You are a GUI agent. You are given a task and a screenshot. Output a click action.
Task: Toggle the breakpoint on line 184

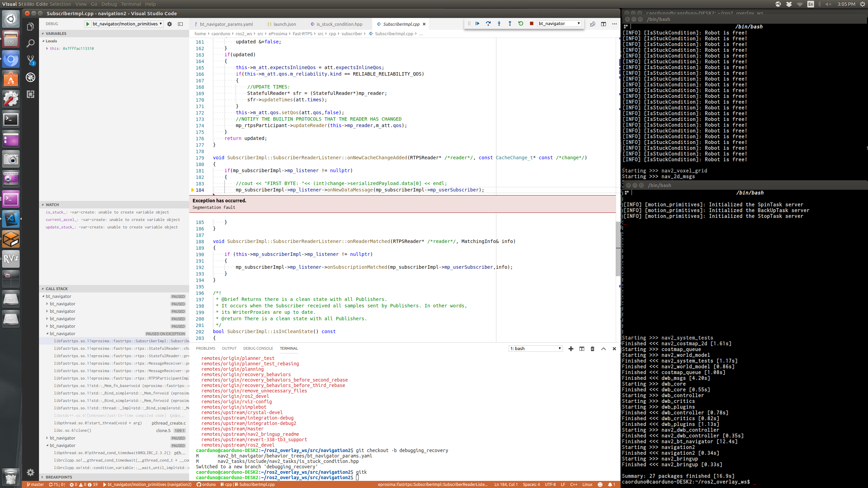[193, 190]
